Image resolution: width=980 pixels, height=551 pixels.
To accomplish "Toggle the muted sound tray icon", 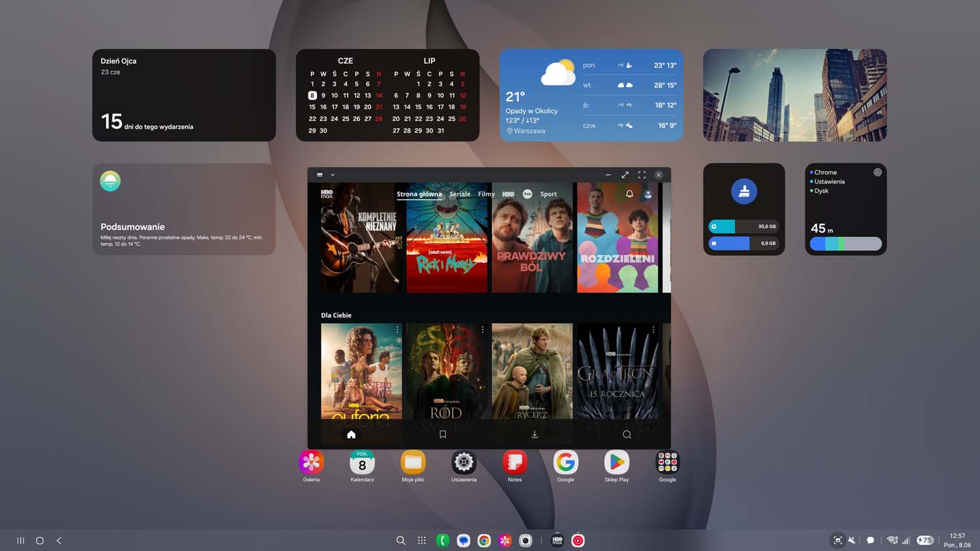I will (x=852, y=541).
